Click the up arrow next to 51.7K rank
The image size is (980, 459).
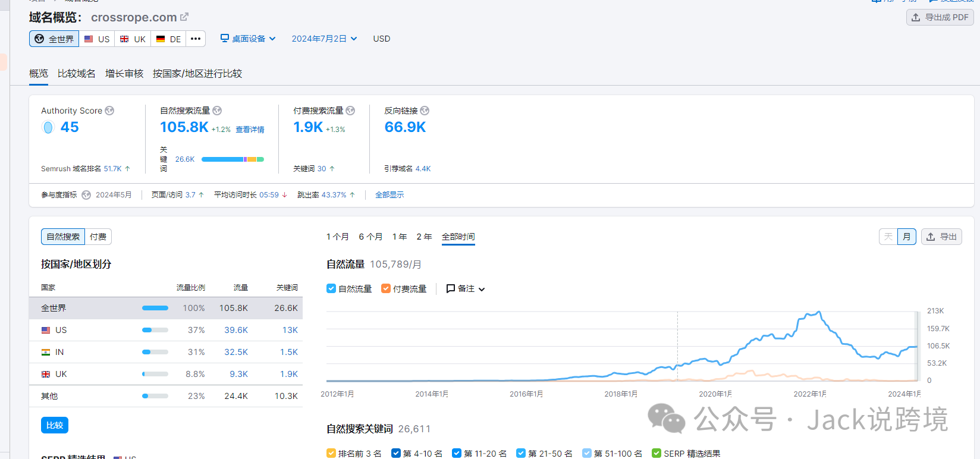point(127,169)
